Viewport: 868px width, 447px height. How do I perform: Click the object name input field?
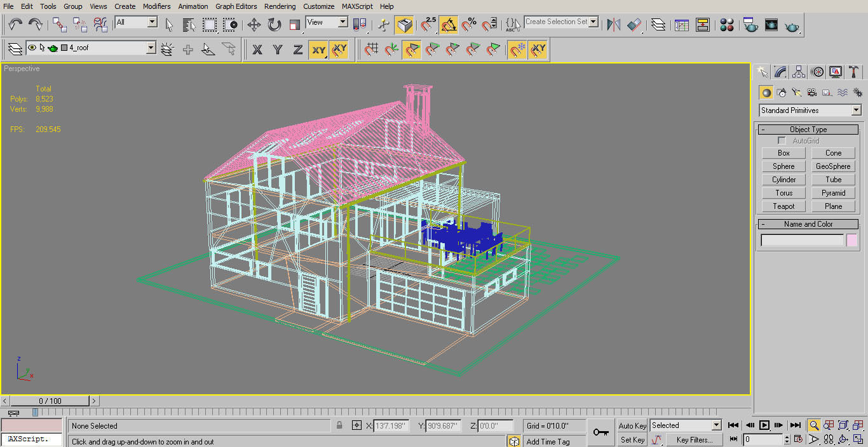[803, 240]
